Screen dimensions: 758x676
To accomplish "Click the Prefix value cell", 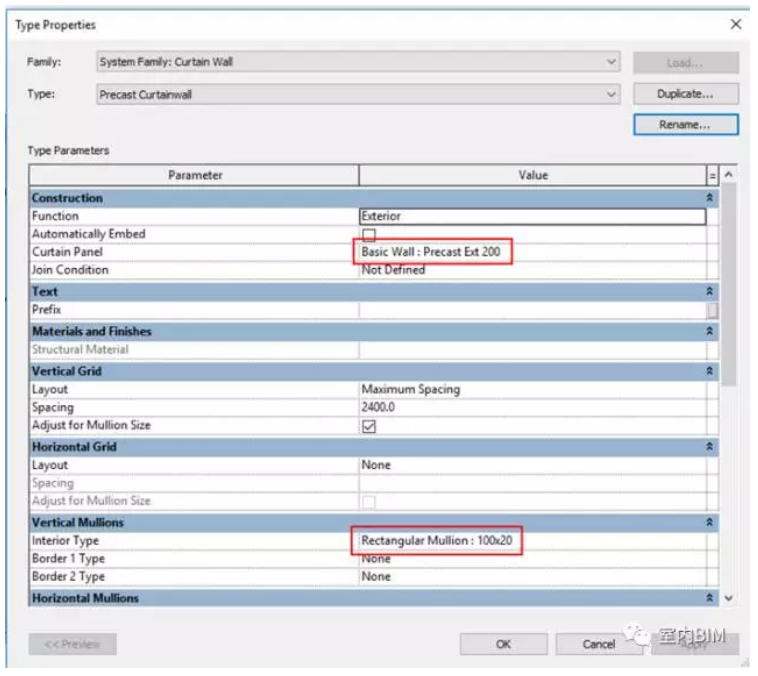I will (533, 310).
